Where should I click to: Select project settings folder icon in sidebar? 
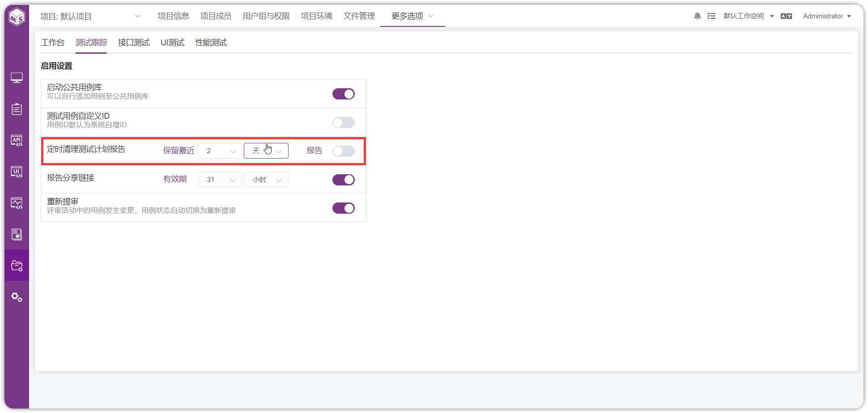pos(17,266)
